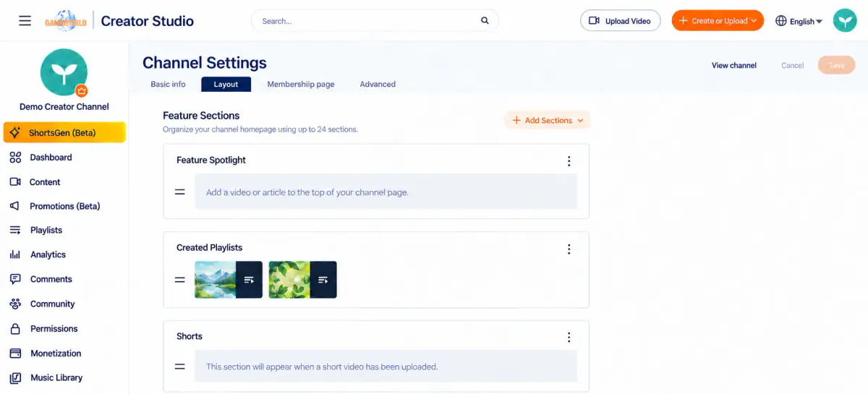Open Promotions (Beta) page

click(x=64, y=206)
